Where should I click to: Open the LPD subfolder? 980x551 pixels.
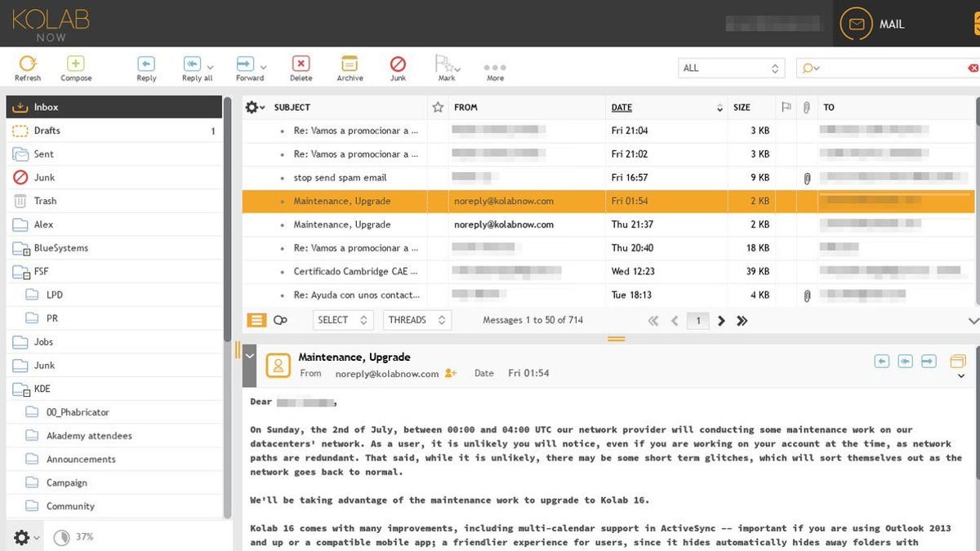(x=114, y=295)
